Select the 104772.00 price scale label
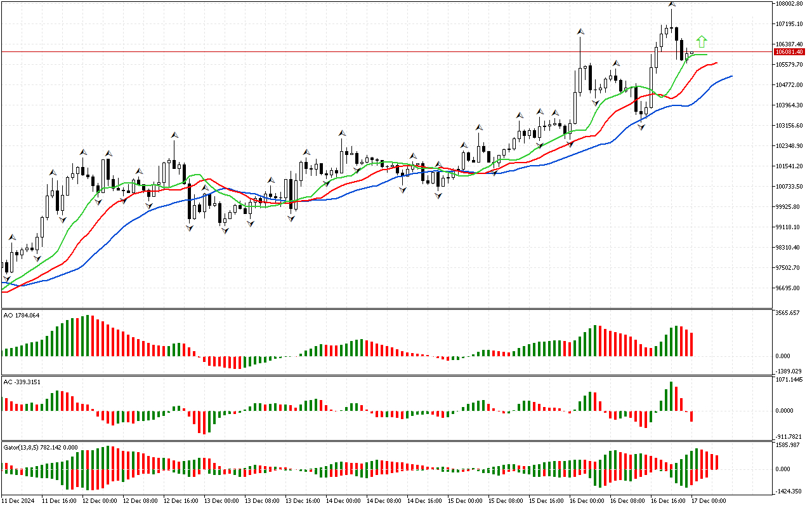812x508 pixels. (x=789, y=85)
